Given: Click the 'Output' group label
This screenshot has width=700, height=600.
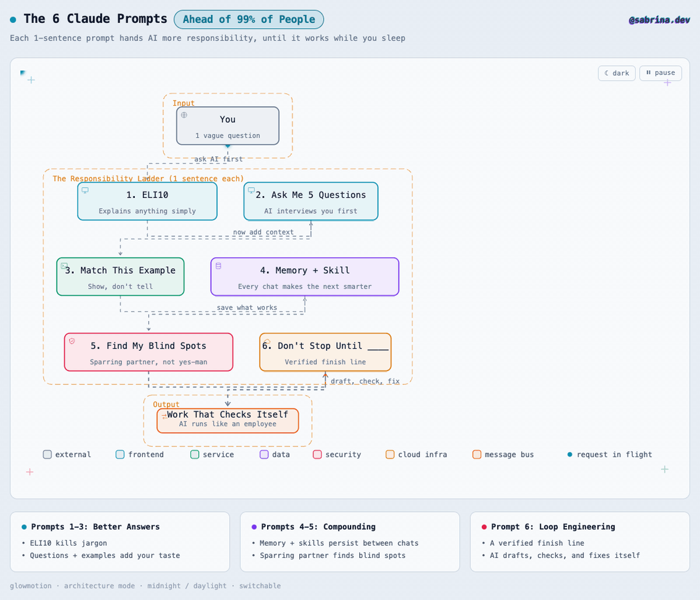Looking at the screenshot, I should pyautogui.click(x=166, y=404).
